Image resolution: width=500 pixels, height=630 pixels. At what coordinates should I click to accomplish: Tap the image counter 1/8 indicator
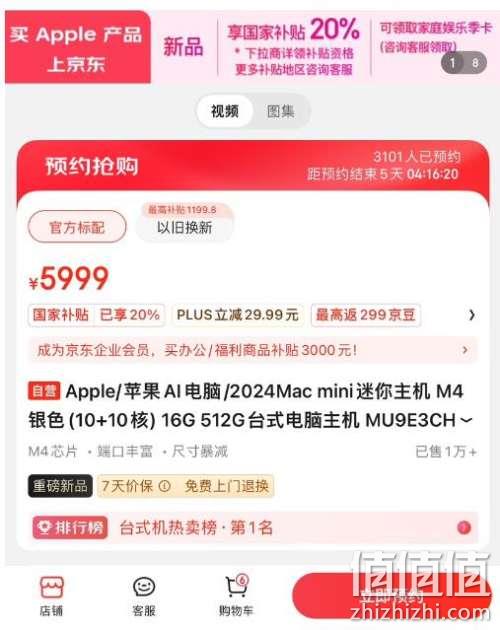coord(464,63)
